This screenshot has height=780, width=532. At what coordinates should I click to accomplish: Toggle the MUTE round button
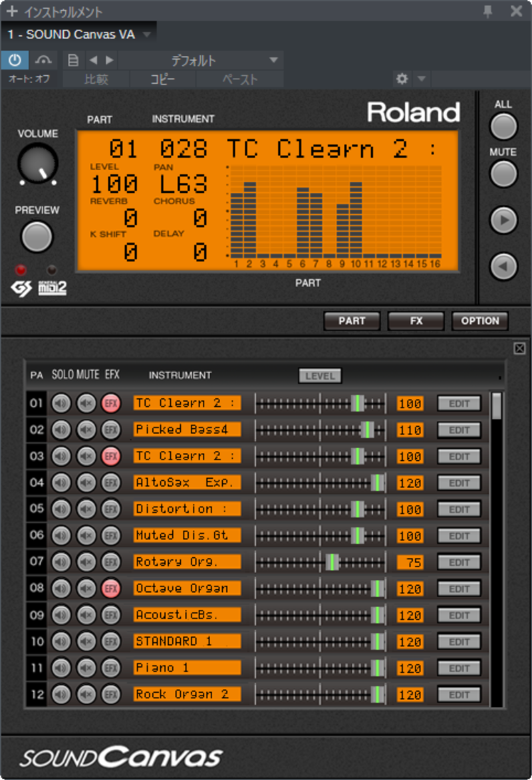pos(503,174)
